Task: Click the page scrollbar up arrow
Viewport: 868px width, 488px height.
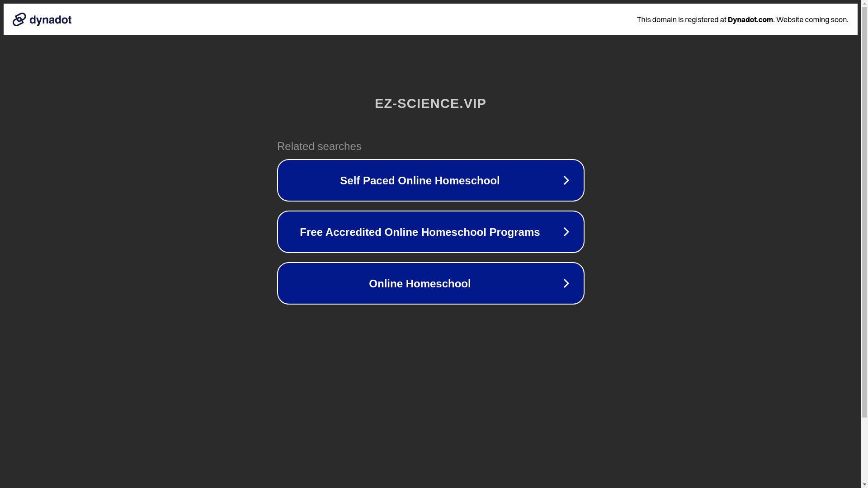Action: click(x=864, y=3)
